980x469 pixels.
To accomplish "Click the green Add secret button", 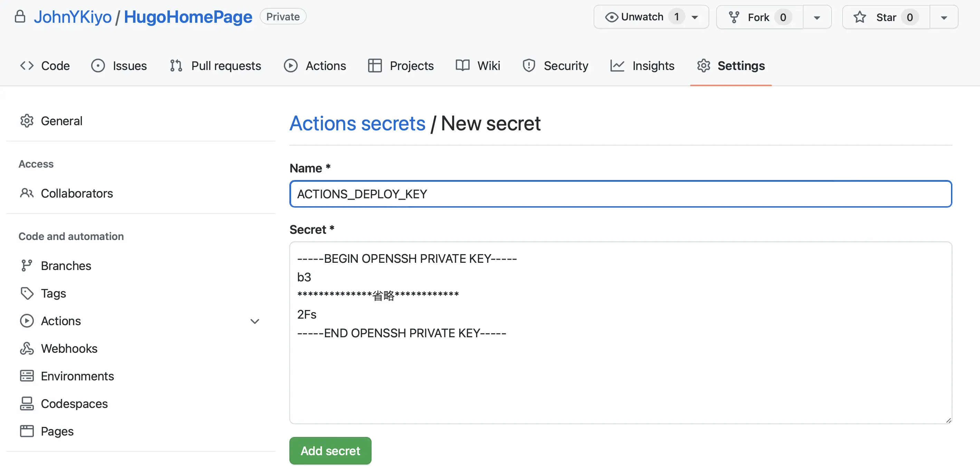I will click(x=330, y=450).
